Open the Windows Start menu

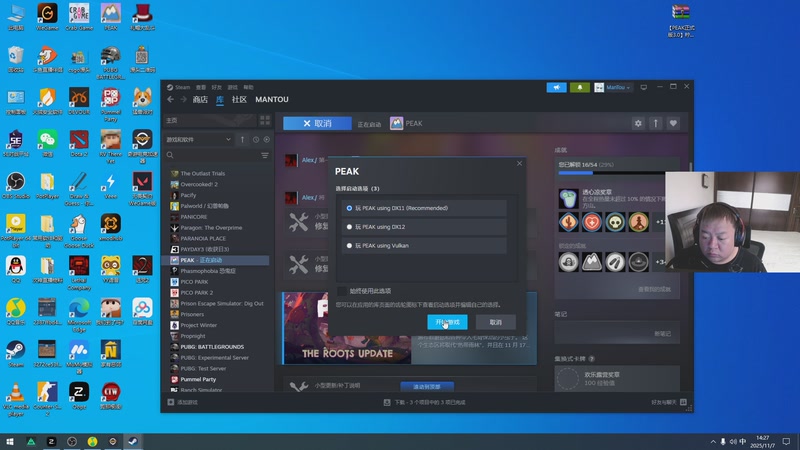pos(10,442)
